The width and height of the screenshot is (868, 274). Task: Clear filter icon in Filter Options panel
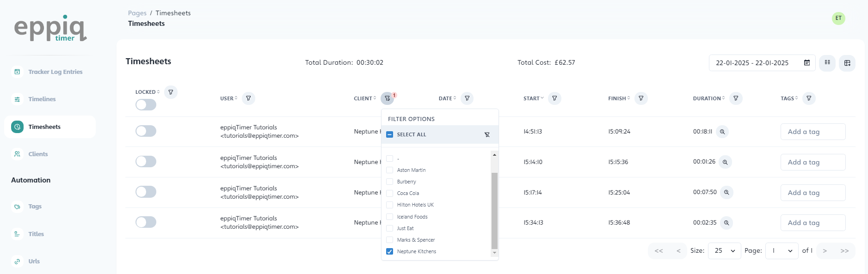pos(487,134)
